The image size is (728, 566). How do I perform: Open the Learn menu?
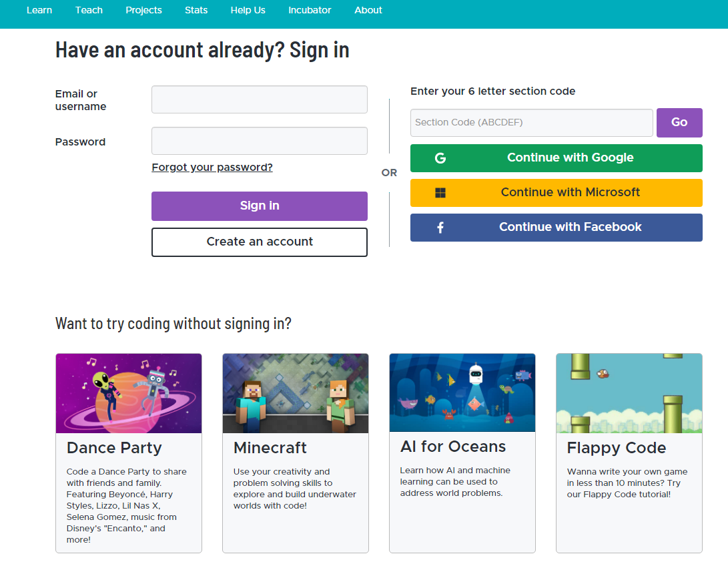(x=39, y=10)
